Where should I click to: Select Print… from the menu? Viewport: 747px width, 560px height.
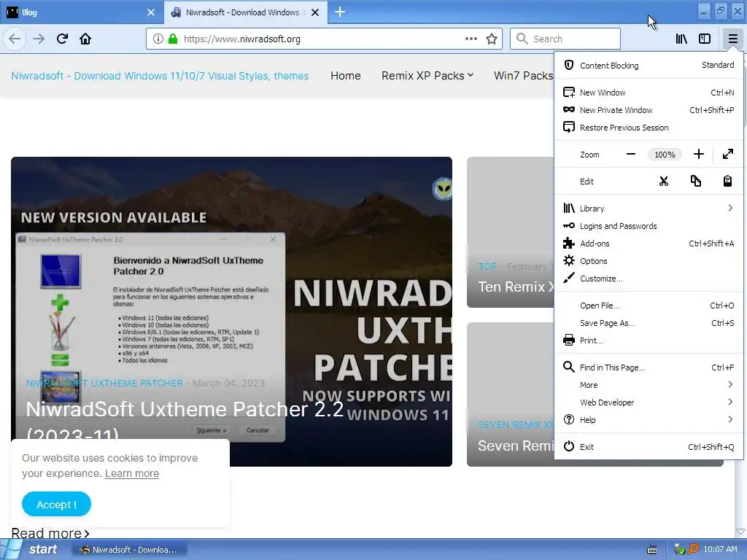[x=649, y=341]
